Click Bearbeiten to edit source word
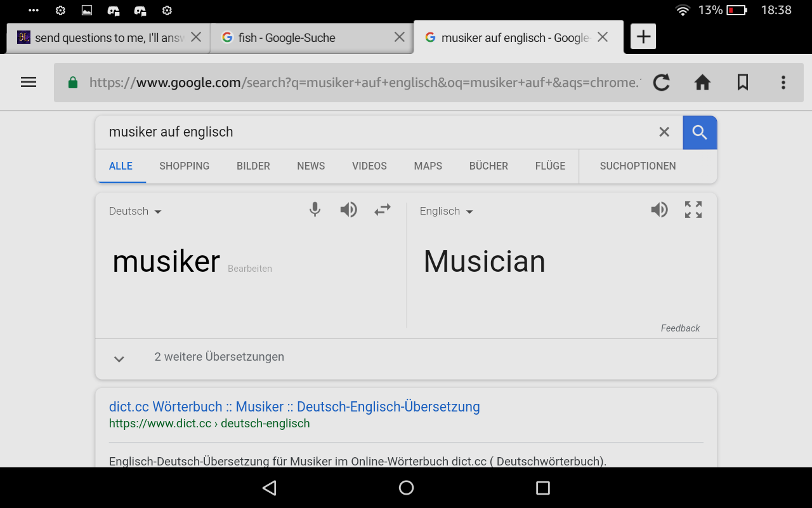Image resolution: width=812 pixels, height=508 pixels. (250, 269)
